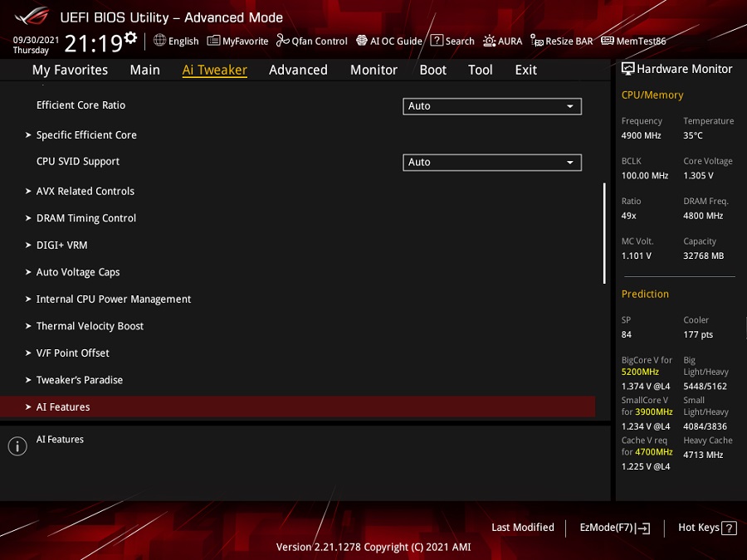Click the 4800 MHz DRAM frequency

click(x=703, y=216)
